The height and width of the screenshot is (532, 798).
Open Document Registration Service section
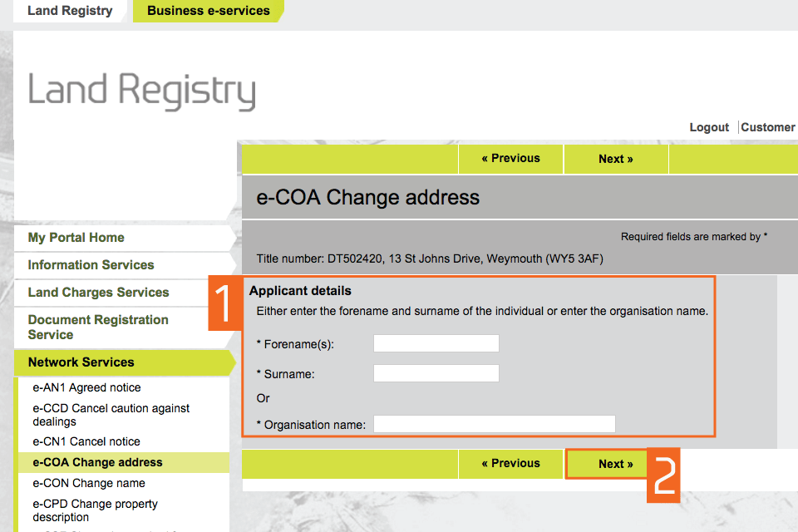tap(98, 328)
